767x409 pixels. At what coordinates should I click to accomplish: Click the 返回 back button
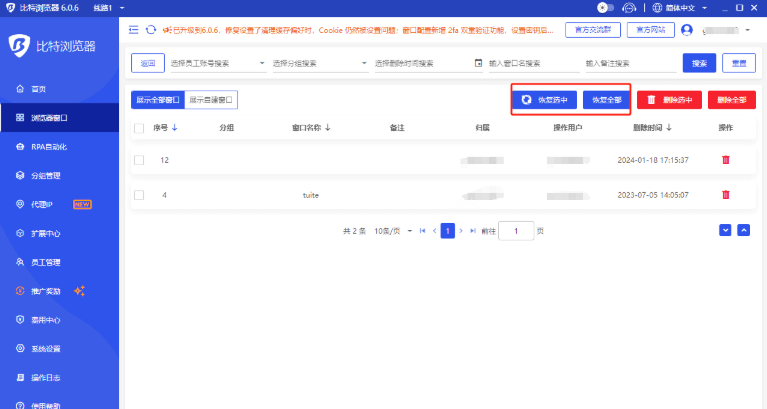click(x=148, y=63)
